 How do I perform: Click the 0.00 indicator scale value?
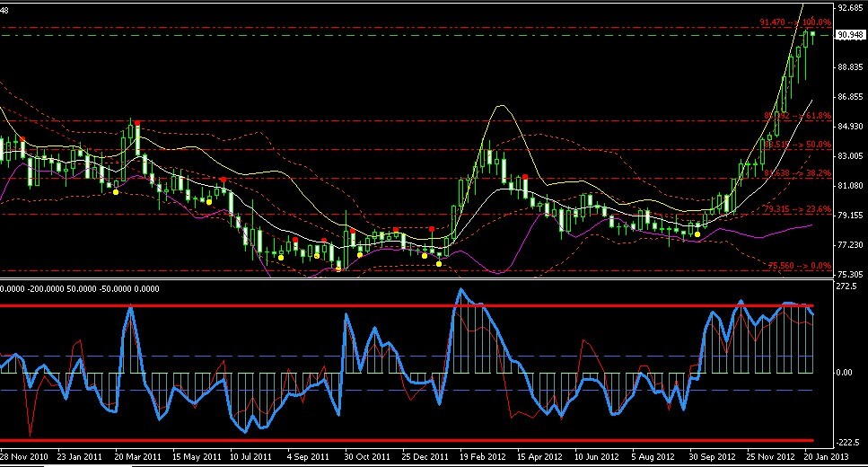844,373
